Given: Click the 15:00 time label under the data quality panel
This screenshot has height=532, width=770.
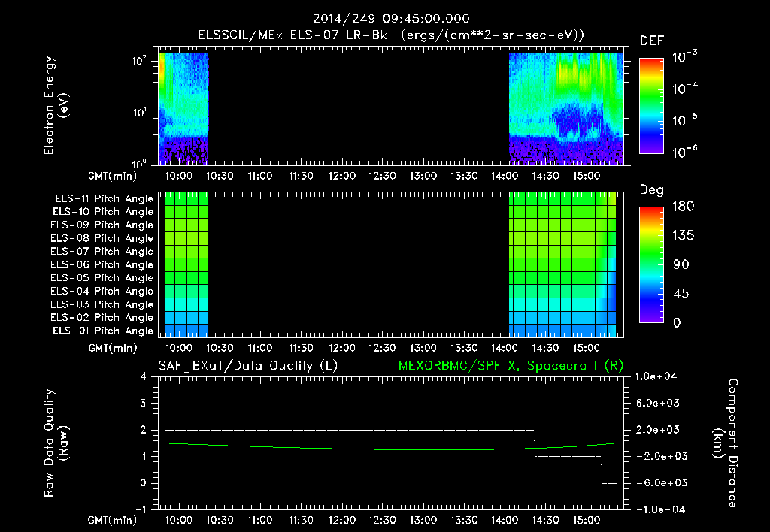Looking at the screenshot, I should tap(587, 520).
